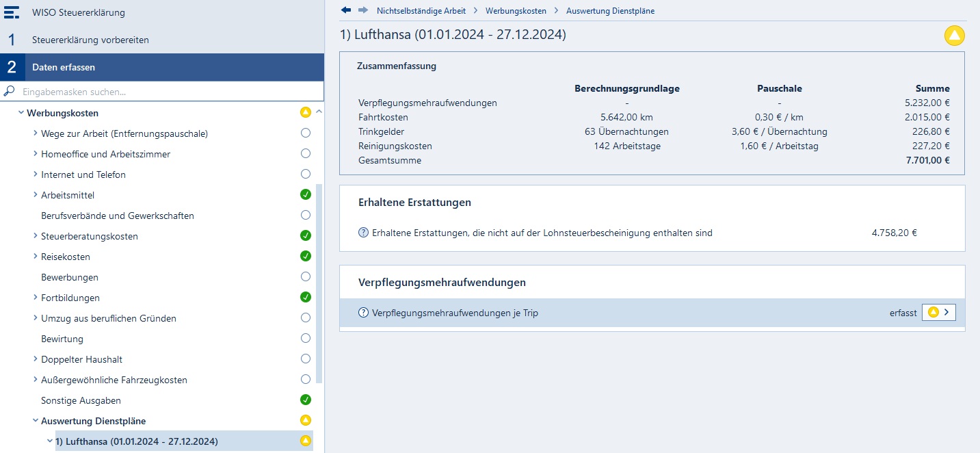Click green check status of Fortbildungen
Viewport: 980px width, 453px height.
[306, 297]
